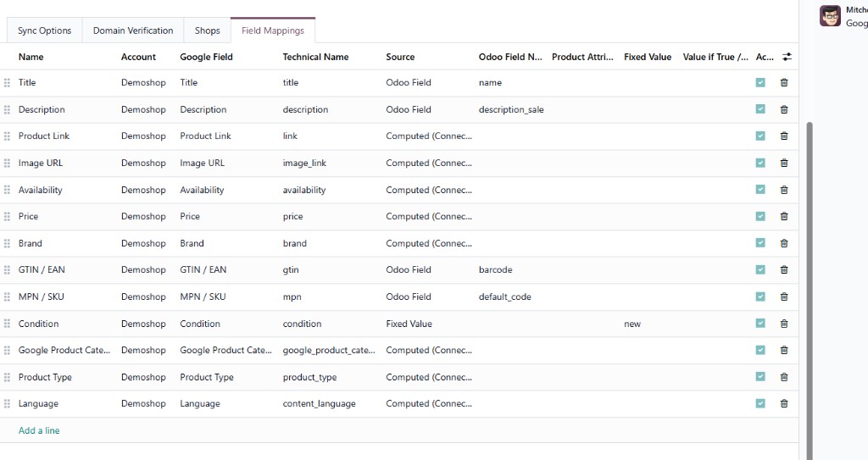Click the drag handle of Language row

7,403
